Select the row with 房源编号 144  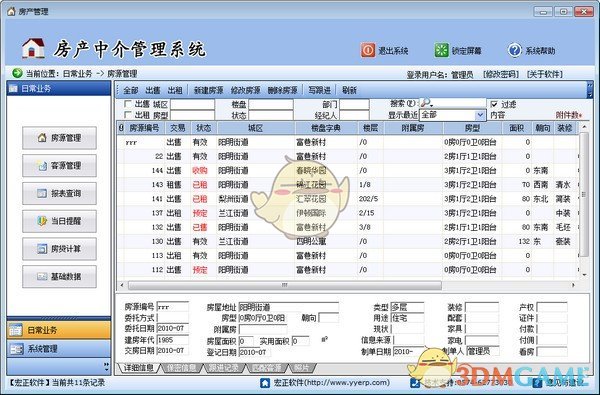(347, 171)
